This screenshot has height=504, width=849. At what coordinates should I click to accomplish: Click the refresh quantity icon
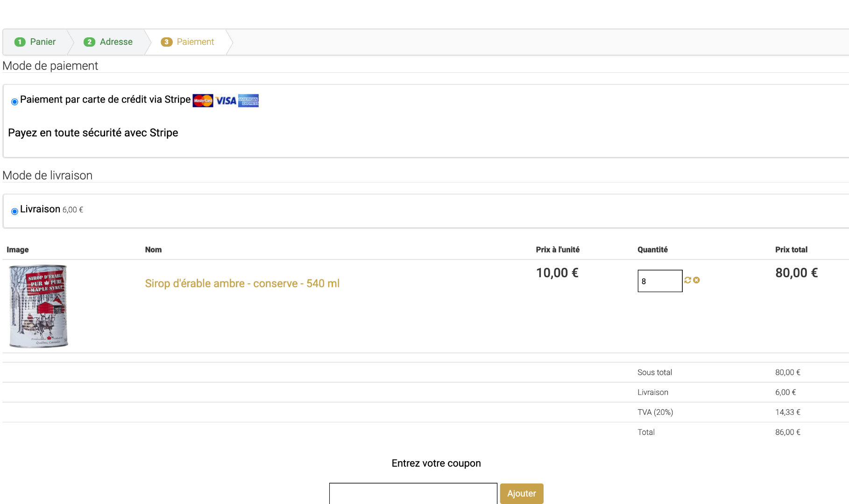point(688,280)
